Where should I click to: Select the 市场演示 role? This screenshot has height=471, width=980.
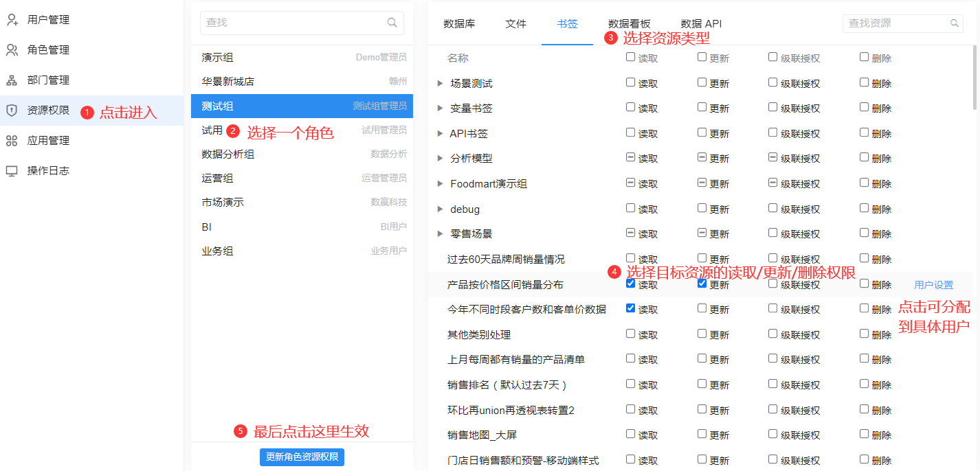[x=302, y=203]
